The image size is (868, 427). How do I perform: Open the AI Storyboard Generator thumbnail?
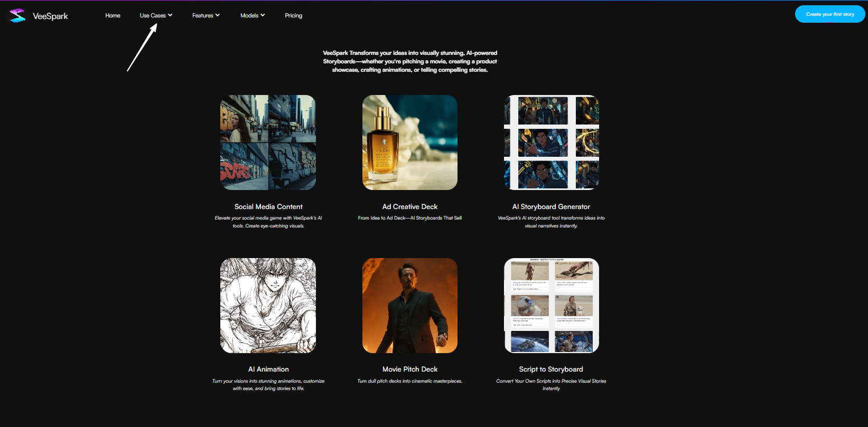pos(552,143)
